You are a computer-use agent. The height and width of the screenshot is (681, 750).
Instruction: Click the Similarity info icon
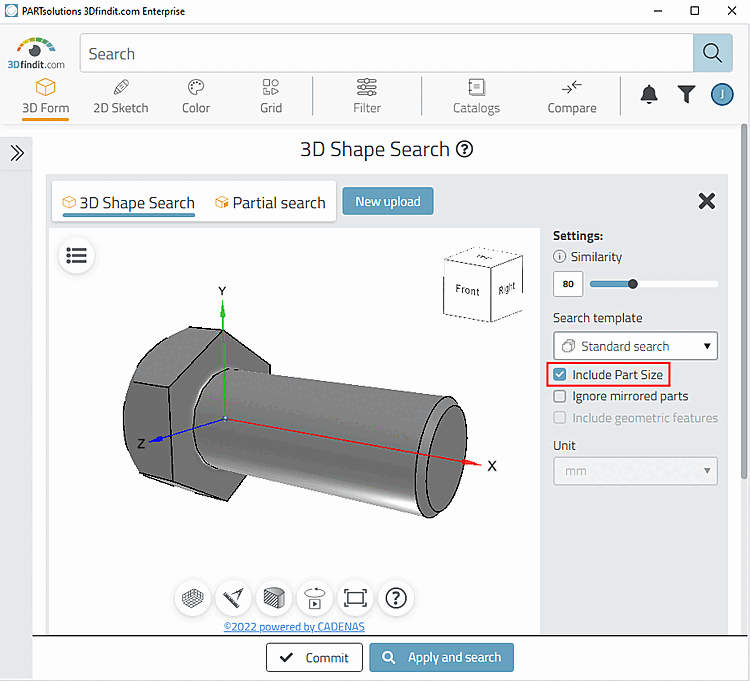[559, 257]
